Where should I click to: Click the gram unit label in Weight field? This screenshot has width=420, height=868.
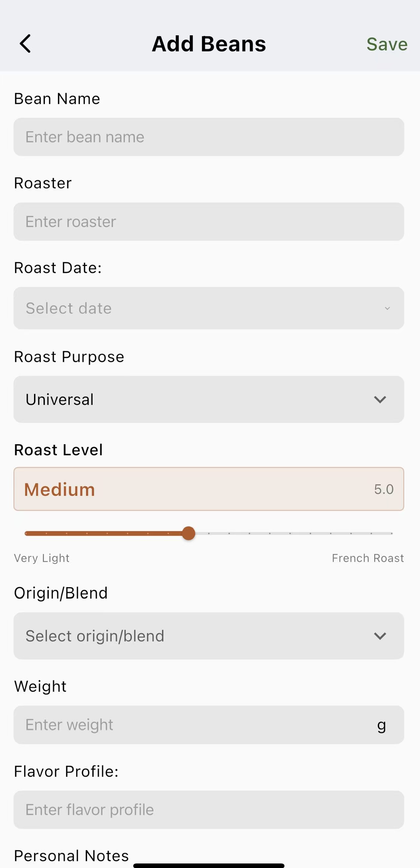[381, 725]
